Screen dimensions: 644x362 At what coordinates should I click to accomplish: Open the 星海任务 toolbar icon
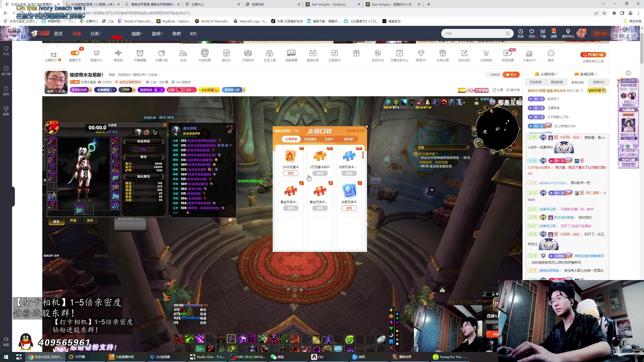313,56
